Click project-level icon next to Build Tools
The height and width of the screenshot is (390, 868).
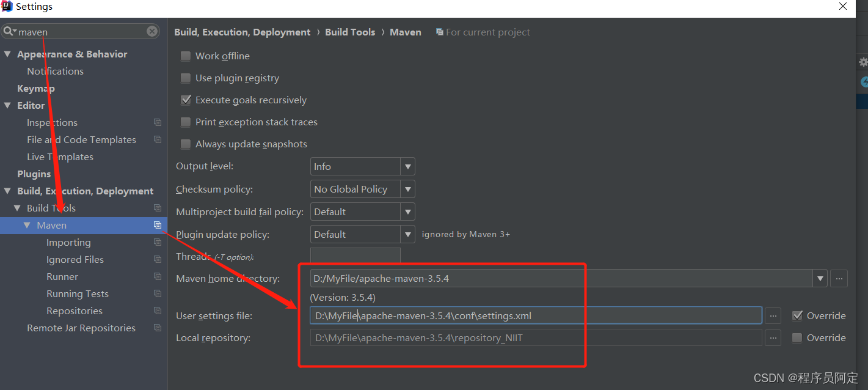pyautogui.click(x=158, y=208)
